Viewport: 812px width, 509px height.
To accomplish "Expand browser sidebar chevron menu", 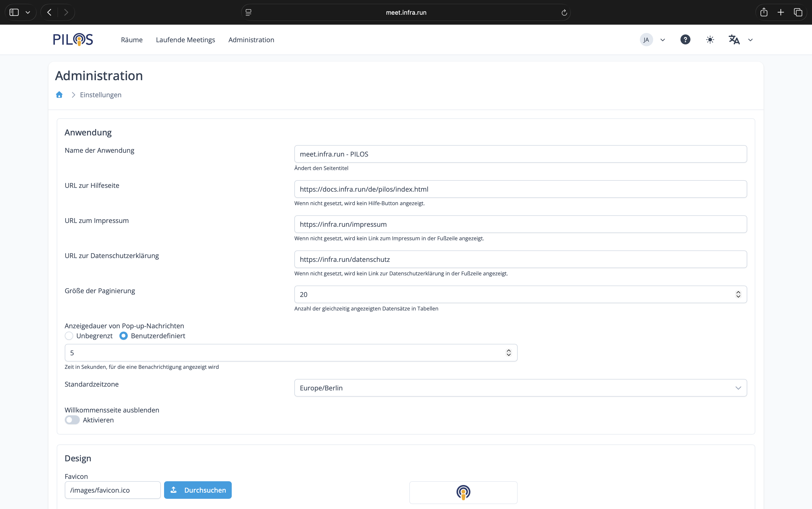I will click(28, 13).
